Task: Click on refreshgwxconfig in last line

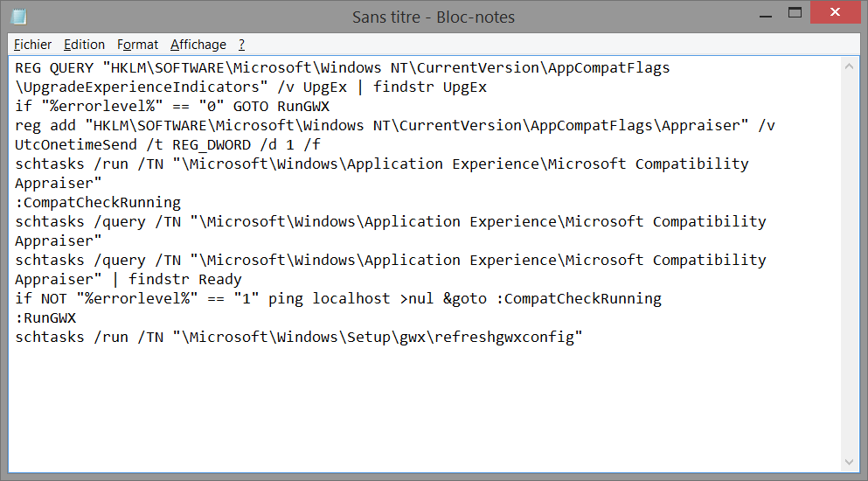Action: coord(504,337)
